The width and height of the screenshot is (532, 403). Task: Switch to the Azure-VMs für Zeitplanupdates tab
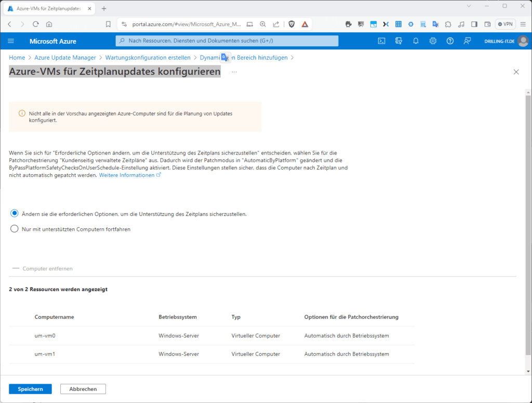[49, 8]
